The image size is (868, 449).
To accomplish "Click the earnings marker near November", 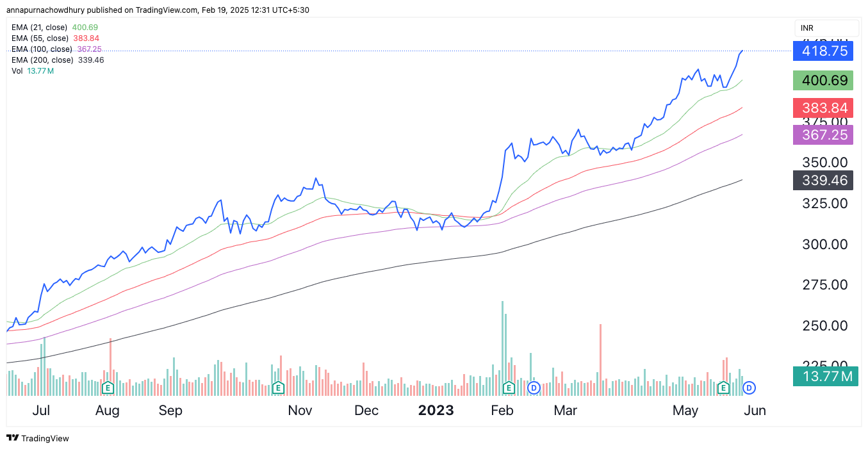I will pos(278,388).
